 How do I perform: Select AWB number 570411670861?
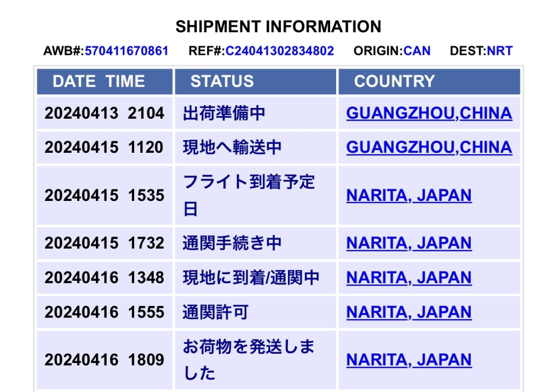point(126,51)
